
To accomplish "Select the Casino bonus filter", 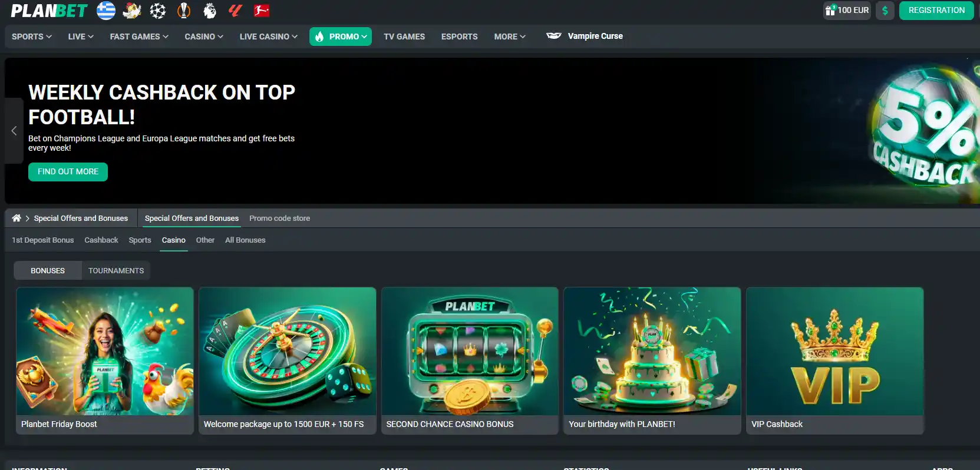I will pyautogui.click(x=174, y=240).
